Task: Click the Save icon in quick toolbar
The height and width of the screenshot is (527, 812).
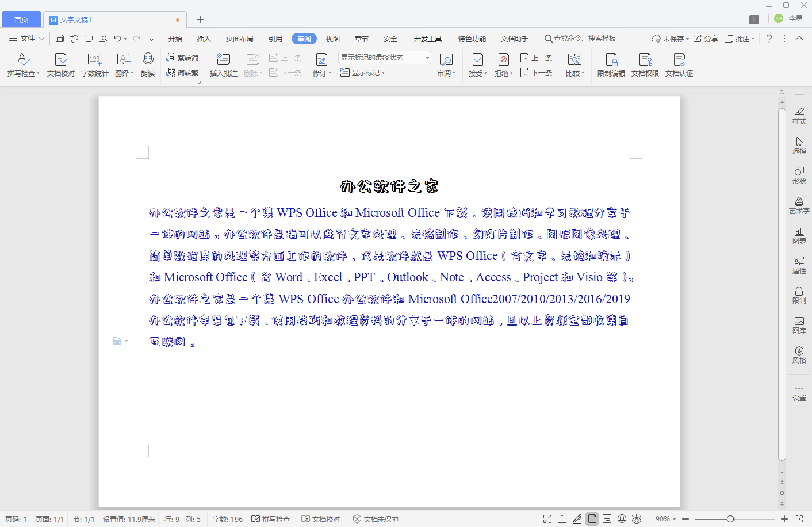Action: tap(60, 39)
